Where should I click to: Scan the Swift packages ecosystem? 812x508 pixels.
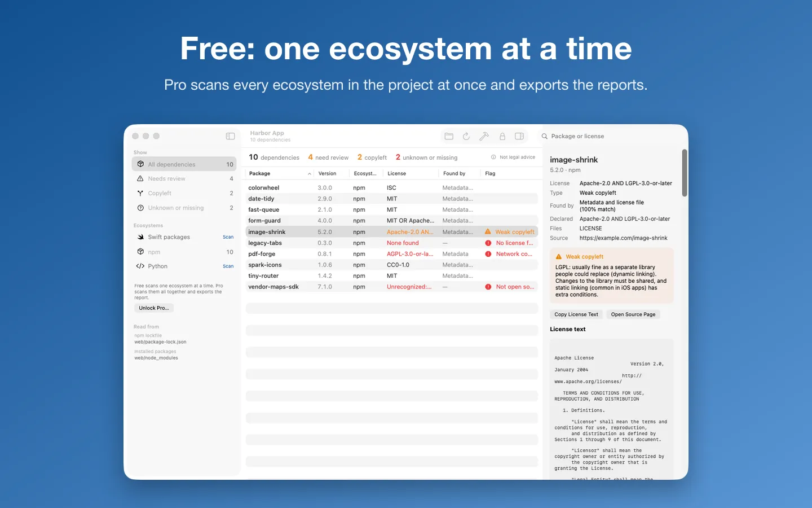228,237
